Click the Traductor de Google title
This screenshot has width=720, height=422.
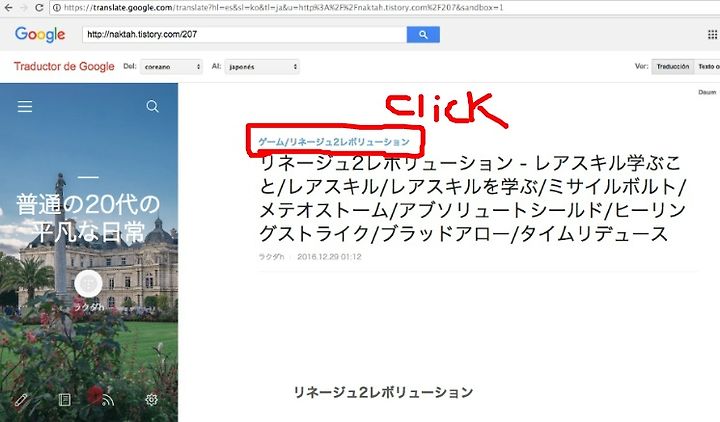pyautogui.click(x=64, y=66)
